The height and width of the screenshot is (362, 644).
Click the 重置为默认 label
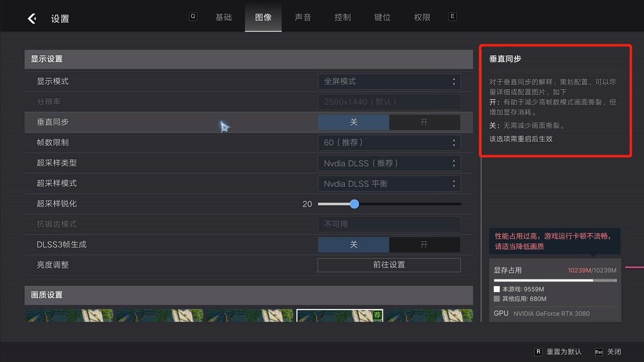(564, 351)
